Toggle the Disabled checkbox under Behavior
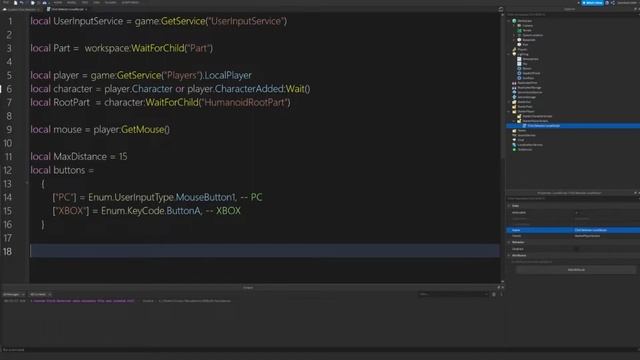640x360 pixels. [577, 249]
